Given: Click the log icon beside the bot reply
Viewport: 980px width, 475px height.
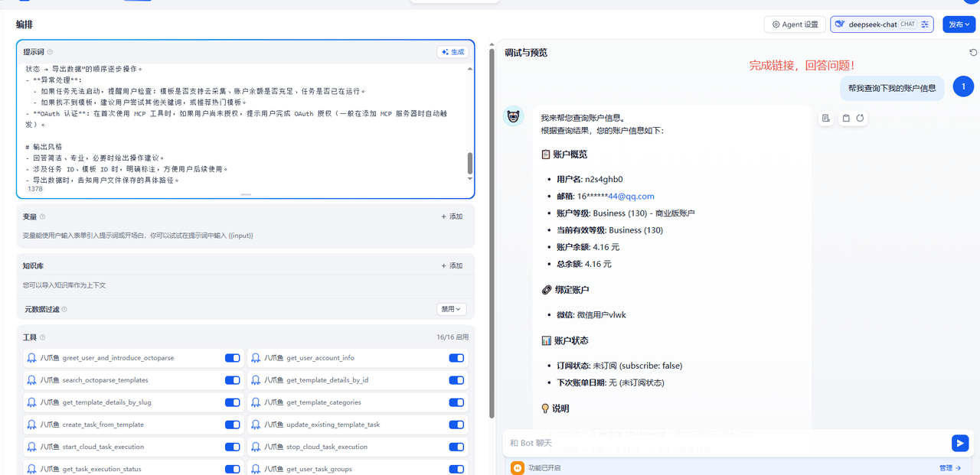Looking at the screenshot, I should click(825, 118).
